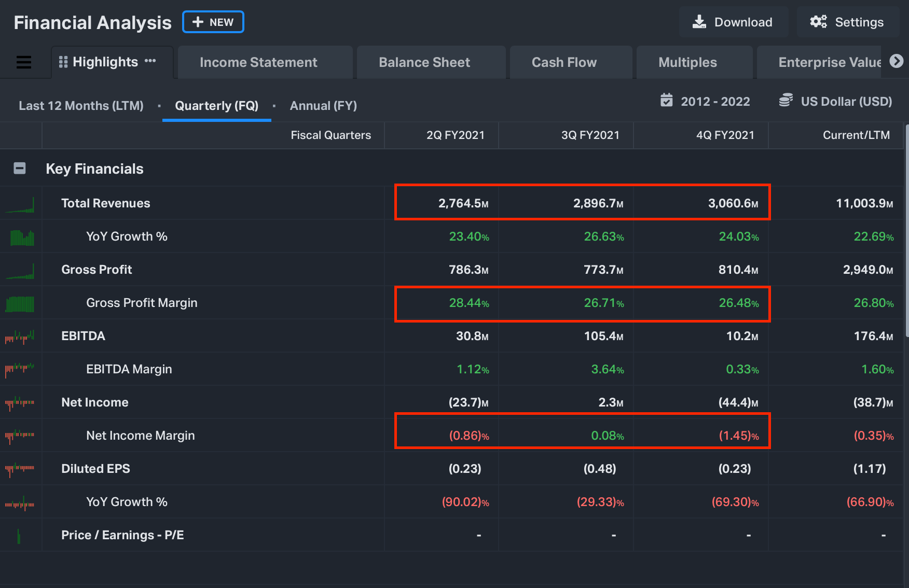Click the calendar date range icon

coord(667,100)
